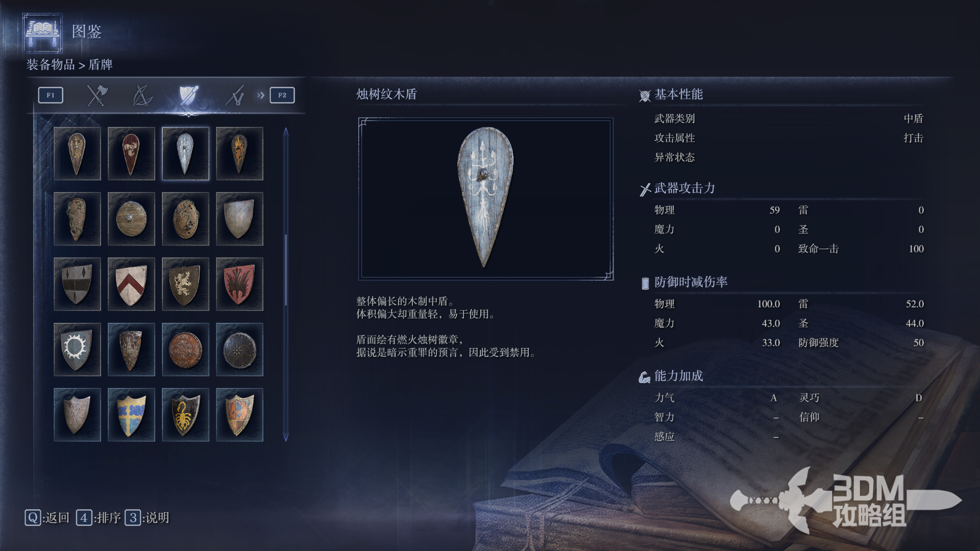Click the scroll down arrow of shield list

pyautogui.click(x=286, y=437)
